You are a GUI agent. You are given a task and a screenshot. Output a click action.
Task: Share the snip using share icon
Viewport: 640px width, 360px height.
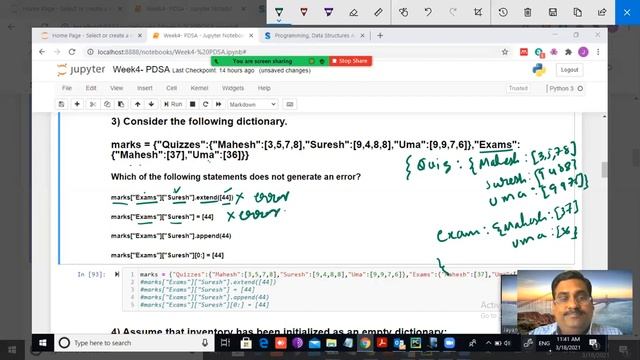pos(602,12)
